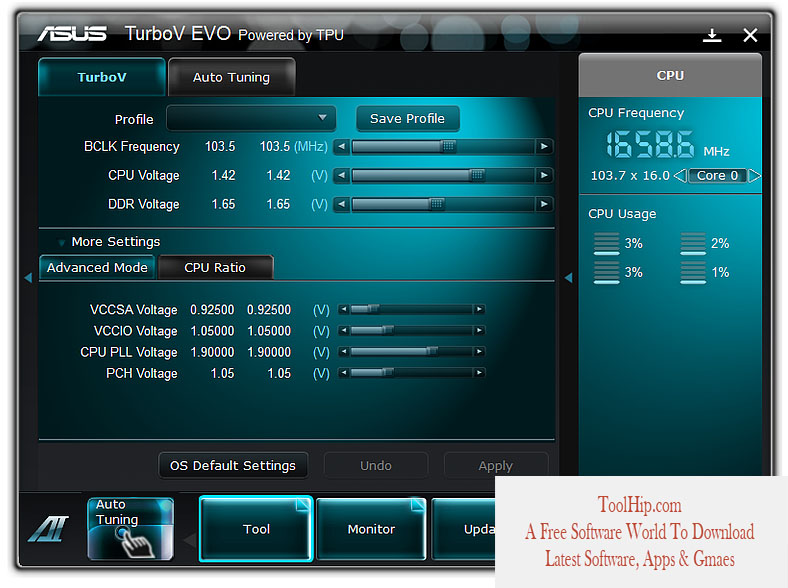The width and height of the screenshot is (788, 588).
Task: Click the VCCIO Voltage slider thumb
Action: 387,330
